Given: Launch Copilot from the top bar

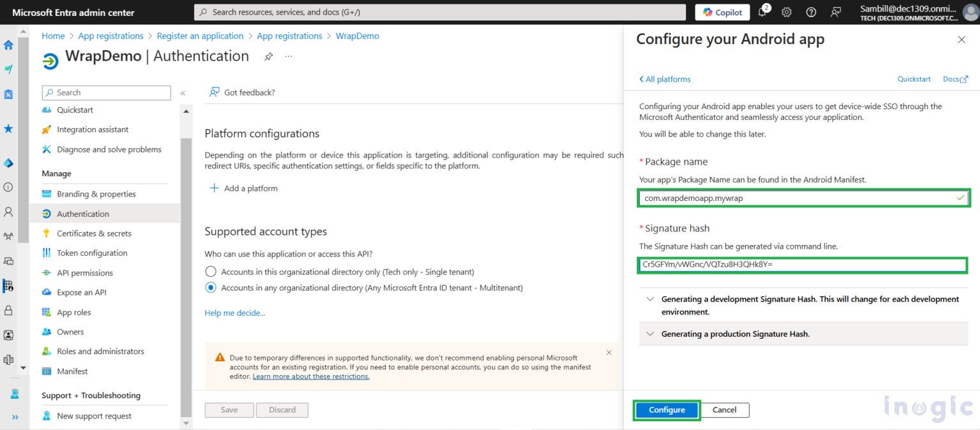Looking at the screenshot, I should [x=722, y=12].
